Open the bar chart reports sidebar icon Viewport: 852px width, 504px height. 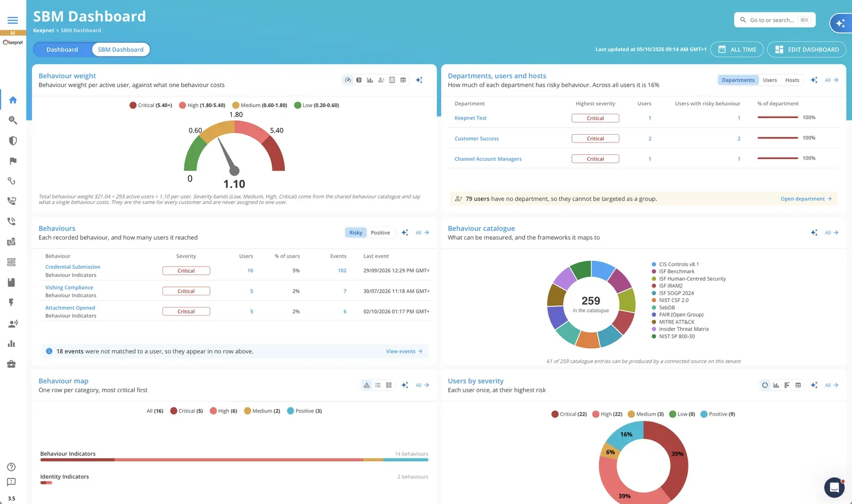(x=11, y=343)
